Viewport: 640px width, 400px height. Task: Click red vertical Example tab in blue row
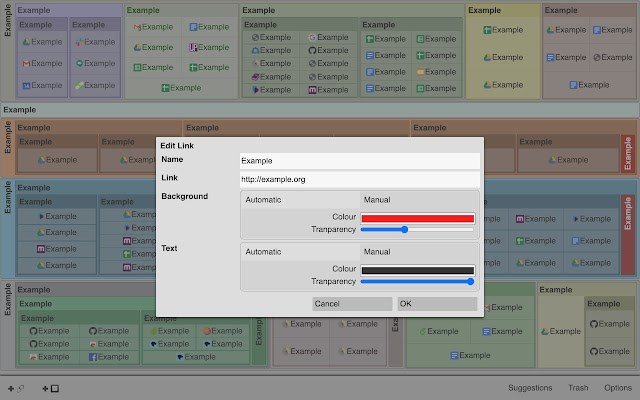click(x=628, y=235)
